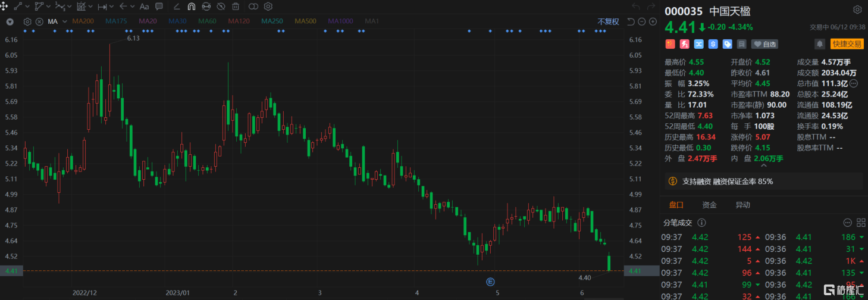Open more options for 分笔成交
Screen dimensions: 868x300
[x=848, y=223]
